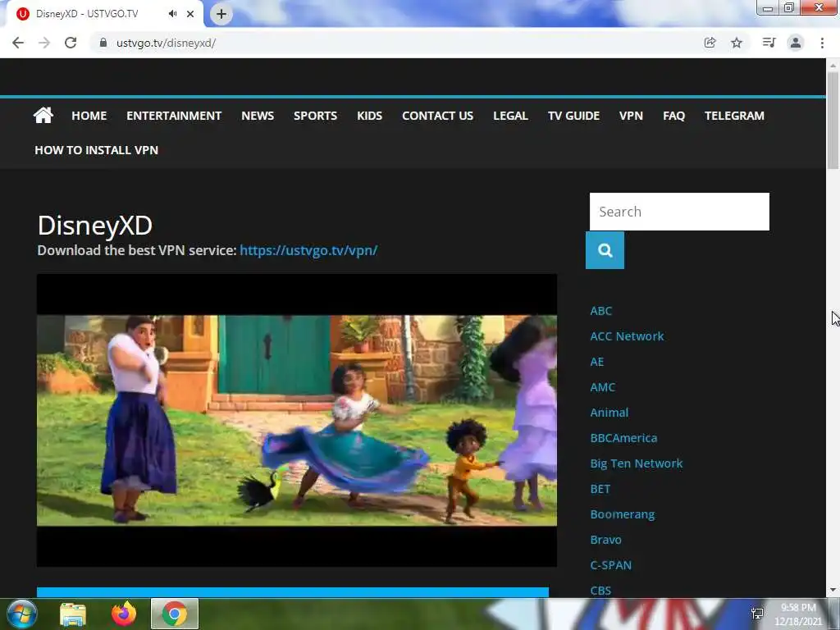Select the AMC channel link
840x630 pixels.
pos(603,387)
